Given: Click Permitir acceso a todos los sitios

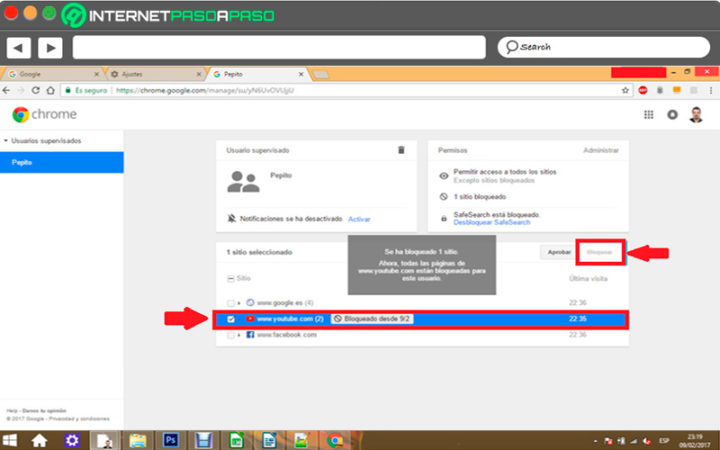Looking at the screenshot, I should pyautogui.click(x=505, y=172).
